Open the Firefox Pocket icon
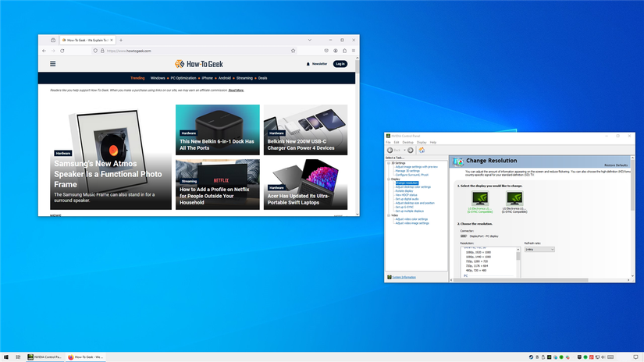The width and height of the screenshot is (644, 362). click(x=326, y=51)
